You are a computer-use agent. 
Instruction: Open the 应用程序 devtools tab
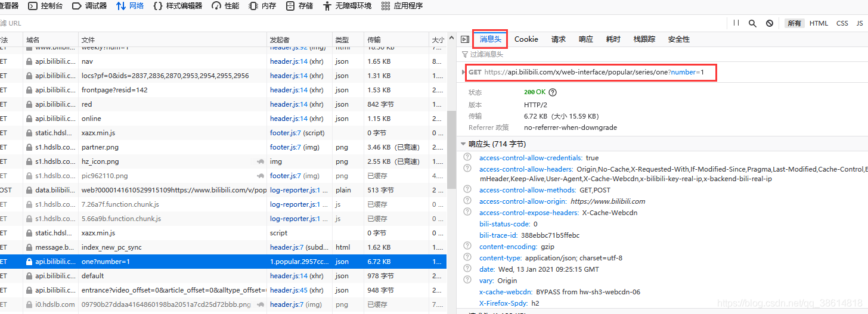(x=402, y=6)
